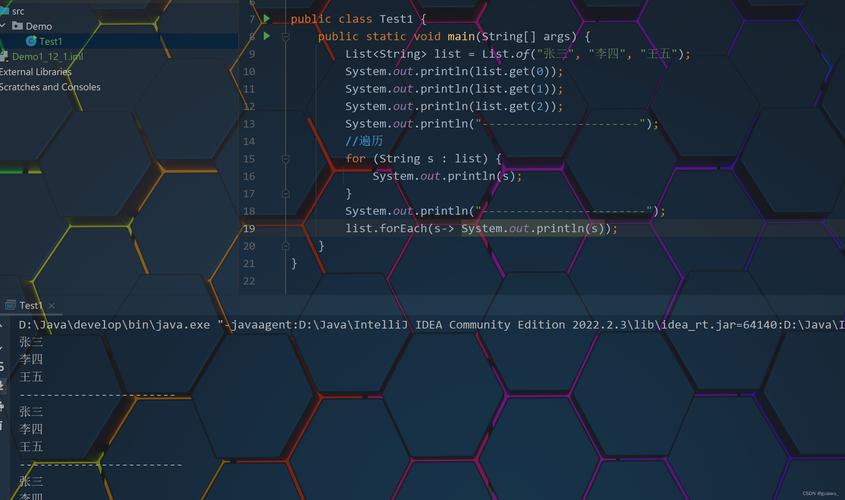Click the src folder icon

(x=3, y=11)
